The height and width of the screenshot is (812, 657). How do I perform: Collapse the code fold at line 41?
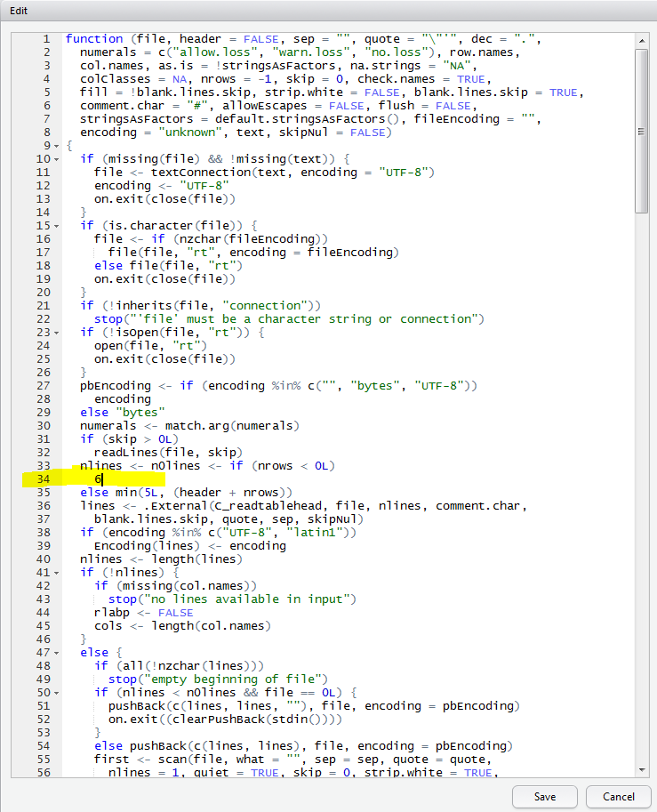(56, 574)
